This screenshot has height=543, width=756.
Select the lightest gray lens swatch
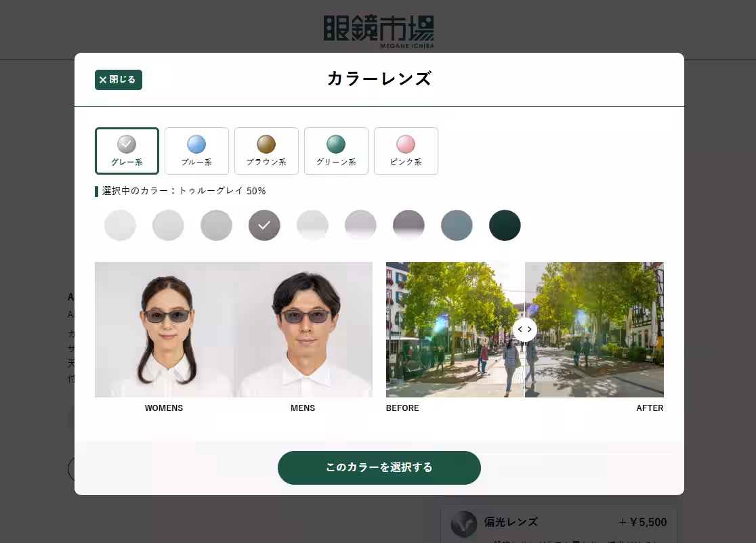tap(120, 225)
